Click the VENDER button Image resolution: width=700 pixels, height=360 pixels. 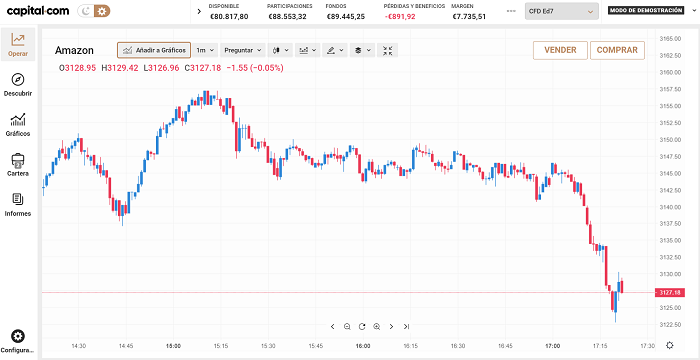560,50
